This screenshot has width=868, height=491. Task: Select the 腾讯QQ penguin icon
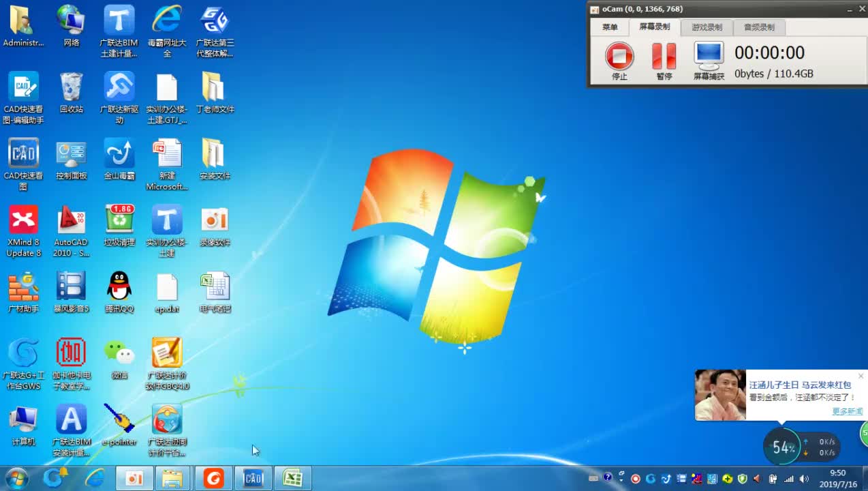(119, 292)
